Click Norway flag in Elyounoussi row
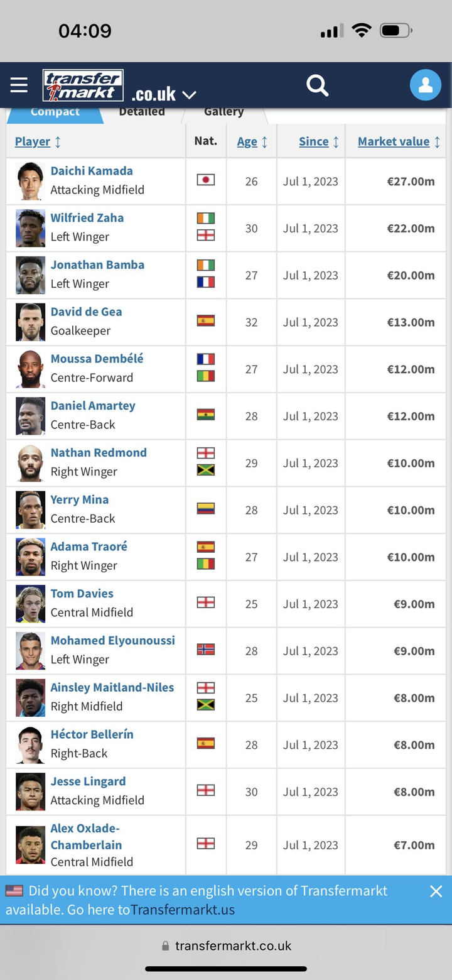This screenshot has height=980, width=452. point(206,649)
